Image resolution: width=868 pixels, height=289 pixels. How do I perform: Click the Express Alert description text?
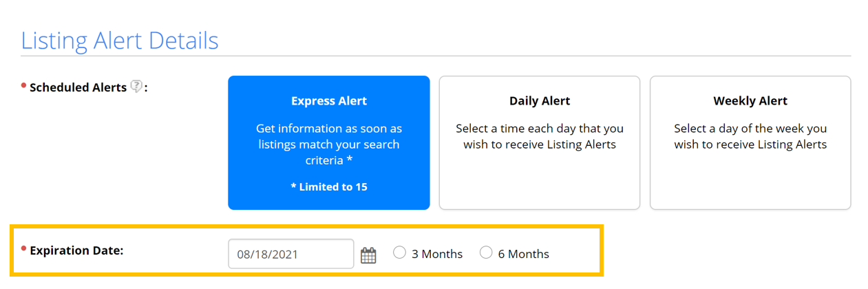pos(329,144)
